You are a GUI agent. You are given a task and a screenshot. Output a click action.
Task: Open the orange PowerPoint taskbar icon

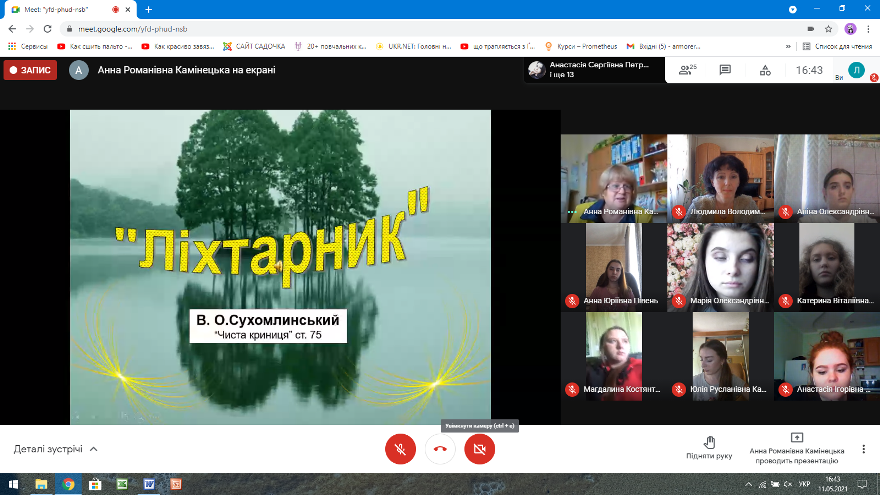tap(176, 484)
